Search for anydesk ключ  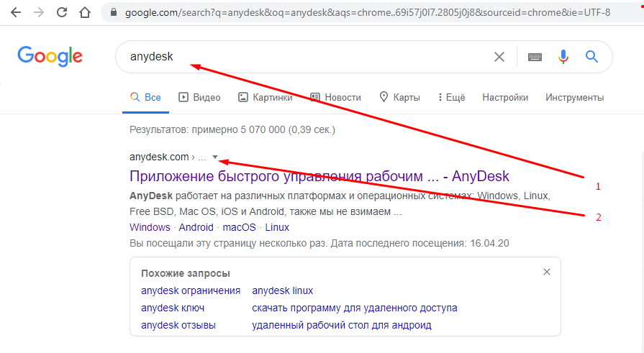click(x=173, y=308)
